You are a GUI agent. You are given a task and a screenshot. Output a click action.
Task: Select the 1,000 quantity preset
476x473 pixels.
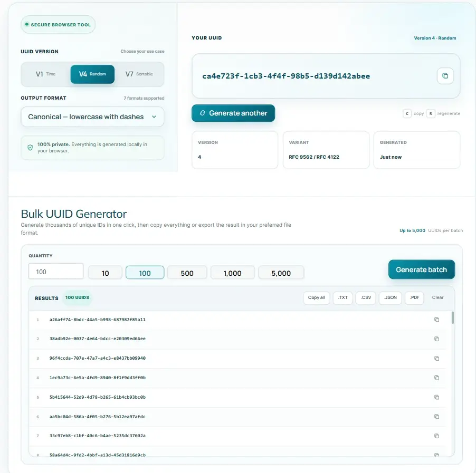[233, 273]
